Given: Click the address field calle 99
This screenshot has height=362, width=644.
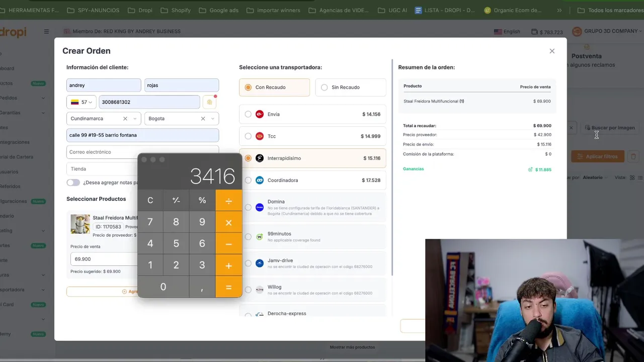Looking at the screenshot, I should pos(142,135).
